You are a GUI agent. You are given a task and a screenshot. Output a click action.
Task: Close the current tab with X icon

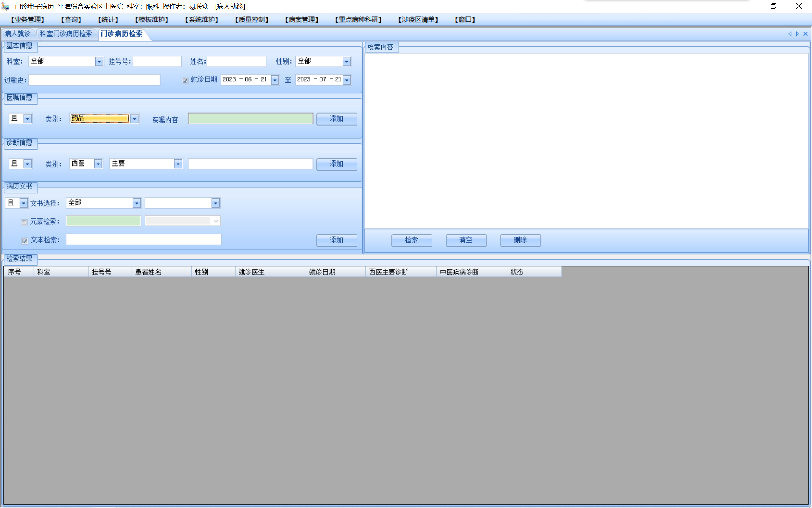[805, 34]
